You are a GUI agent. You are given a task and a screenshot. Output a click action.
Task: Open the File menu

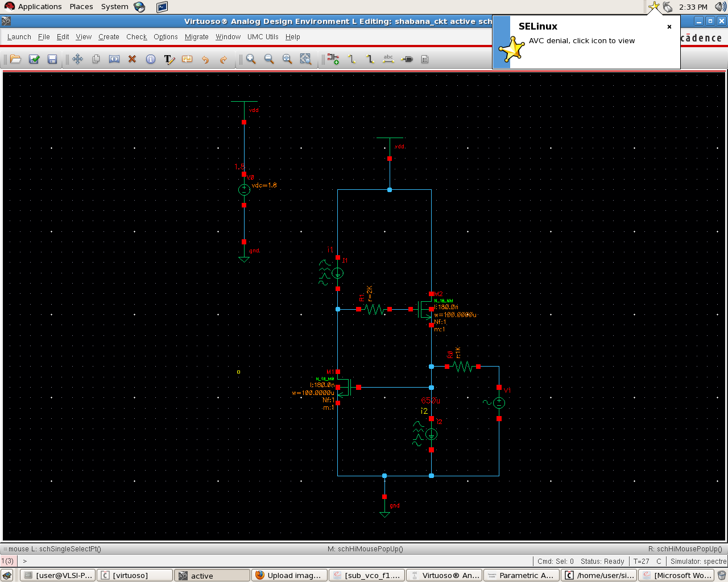click(44, 37)
